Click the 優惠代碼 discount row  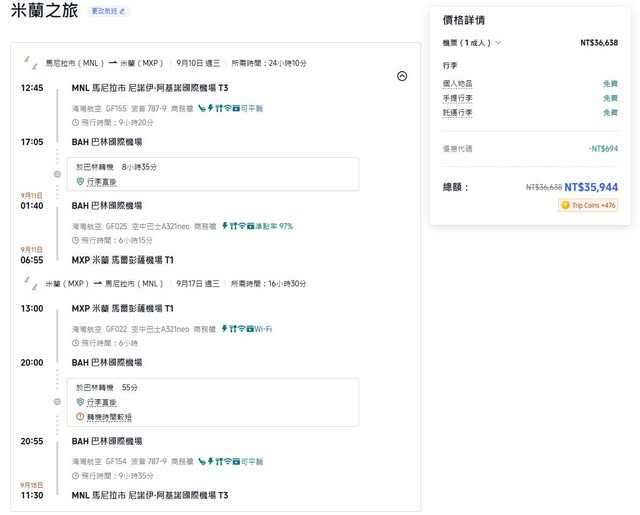pos(457,148)
